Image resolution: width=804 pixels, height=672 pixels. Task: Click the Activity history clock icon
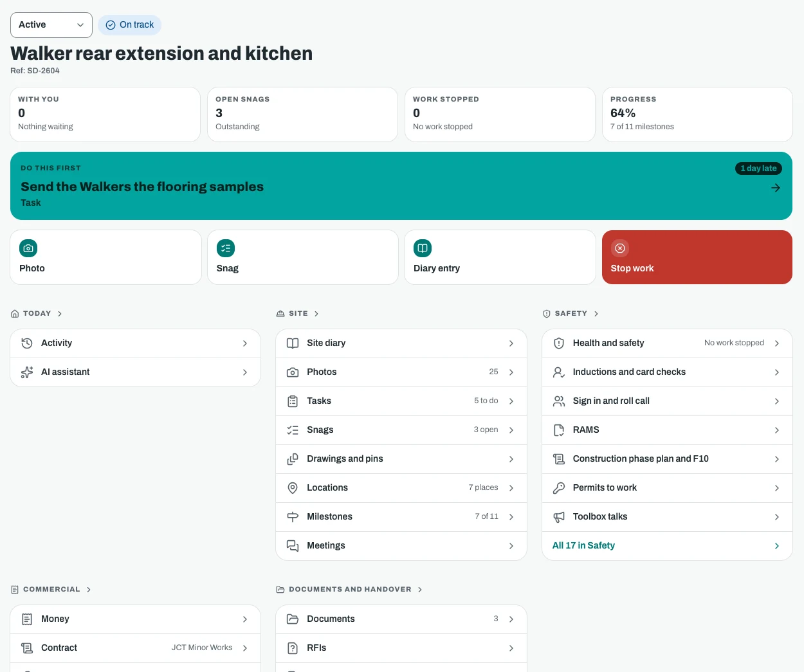27,343
